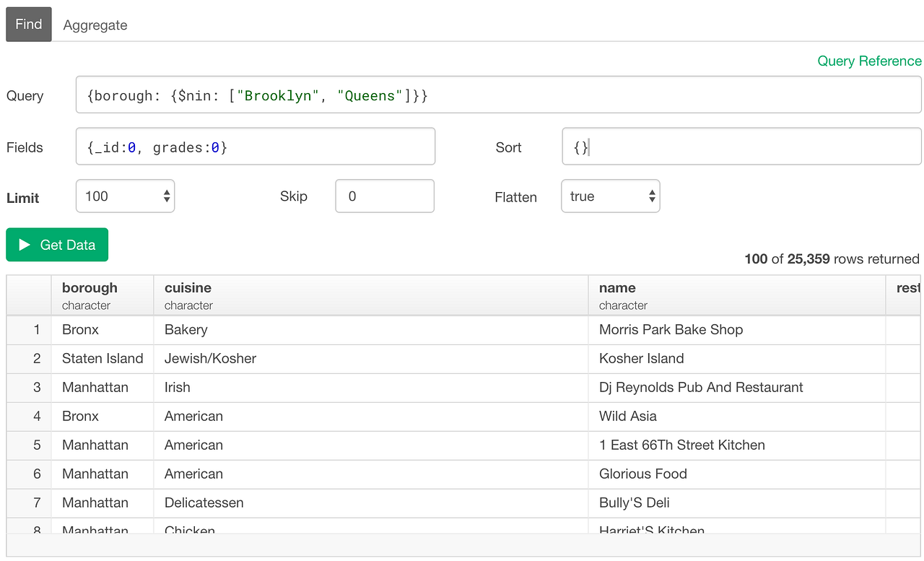Click the Flatten stepper arrows
Image resolution: width=924 pixels, height=561 pixels.
click(652, 196)
